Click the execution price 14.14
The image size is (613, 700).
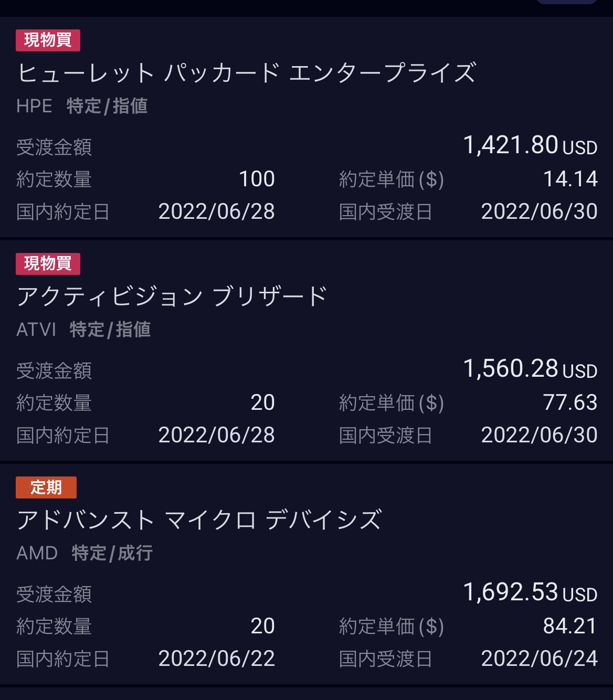click(x=570, y=179)
